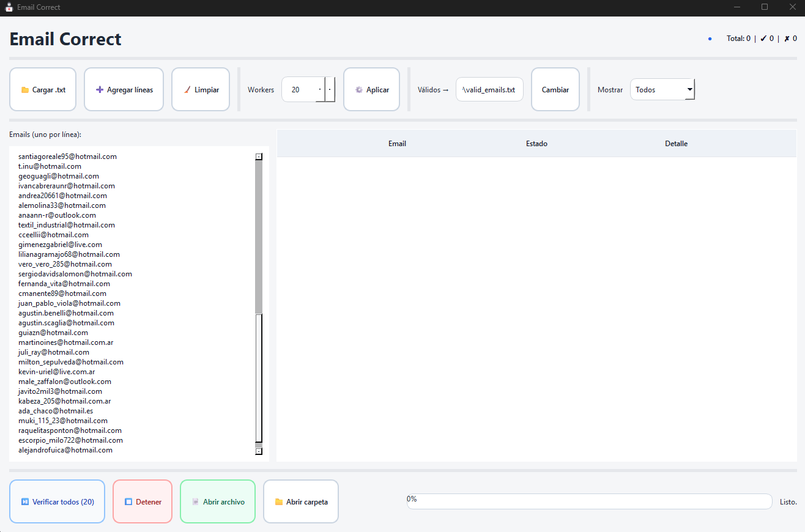Open the Mostrar filter dropdown
The height and width of the screenshot is (532, 805).
pyautogui.click(x=662, y=89)
